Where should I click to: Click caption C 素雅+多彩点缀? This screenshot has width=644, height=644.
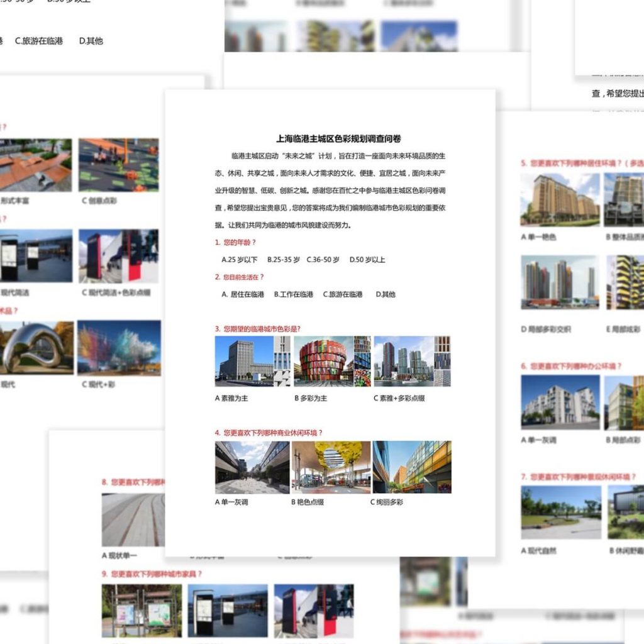(x=399, y=398)
